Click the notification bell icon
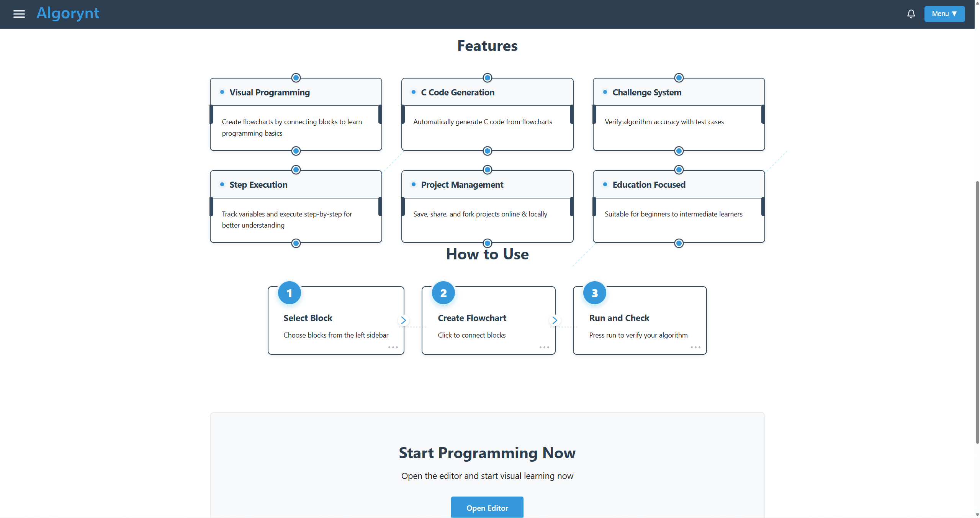980x518 pixels. tap(911, 14)
